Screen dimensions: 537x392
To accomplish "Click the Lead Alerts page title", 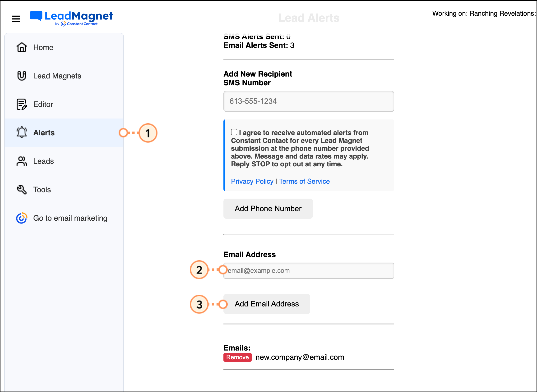I will click(x=309, y=18).
